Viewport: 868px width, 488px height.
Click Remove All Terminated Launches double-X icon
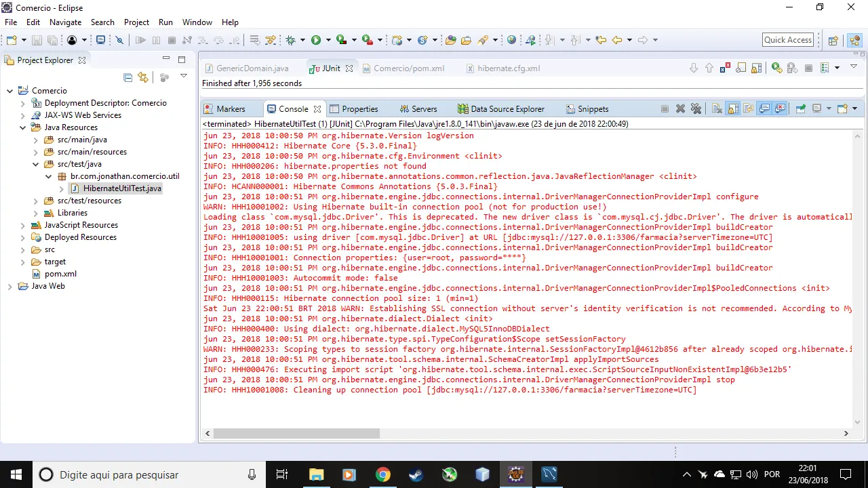pyautogui.click(x=696, y=108)
